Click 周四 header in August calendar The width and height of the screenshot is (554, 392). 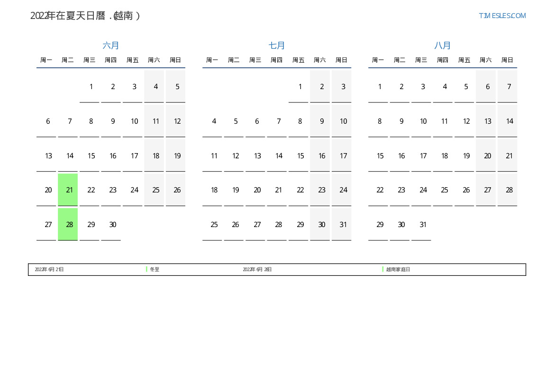(x=443, y=60)
